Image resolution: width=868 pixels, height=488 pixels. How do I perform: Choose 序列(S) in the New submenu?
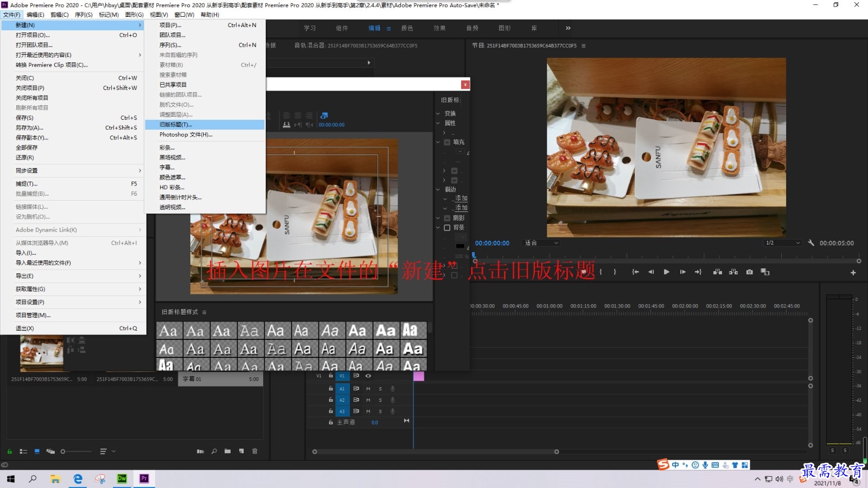click(x=205, y=45)
